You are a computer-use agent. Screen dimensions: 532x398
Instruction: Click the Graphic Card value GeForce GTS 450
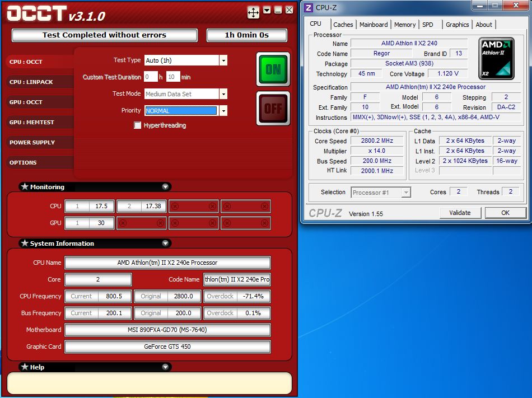pos(167,347)
